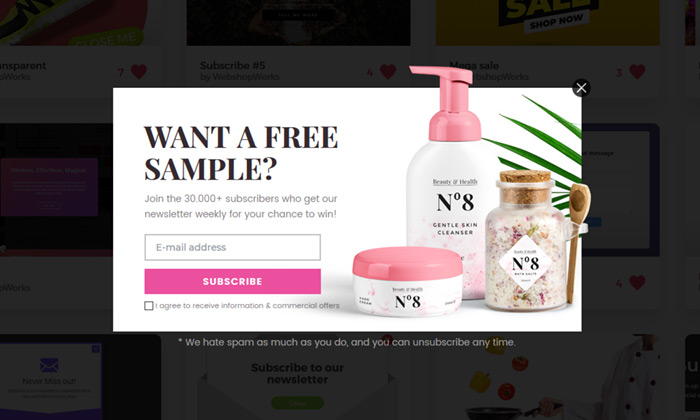The height and width of the screenshot is (420, 700).
Task: Open the purple Wireless Effortless Magical thumbnail
Action: [49, 187]
